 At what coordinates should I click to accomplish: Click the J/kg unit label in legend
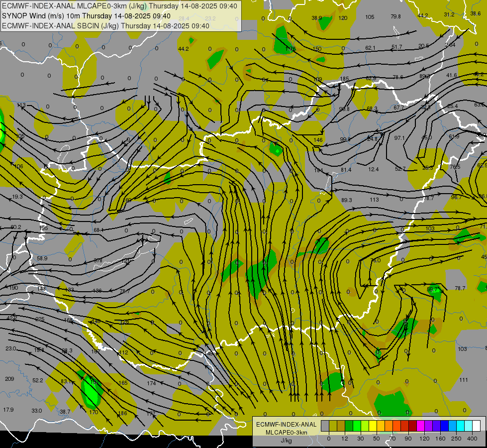(286, 441)
